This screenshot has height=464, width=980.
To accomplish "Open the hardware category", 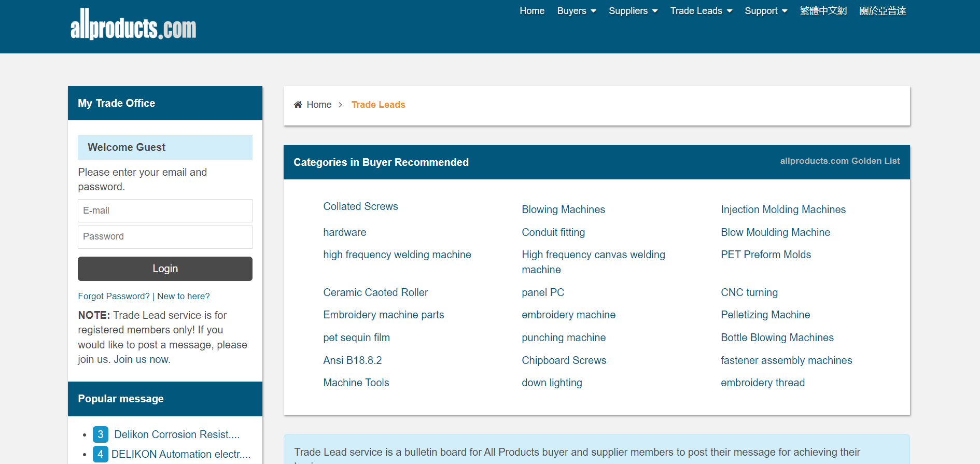I will pos(344,232).
